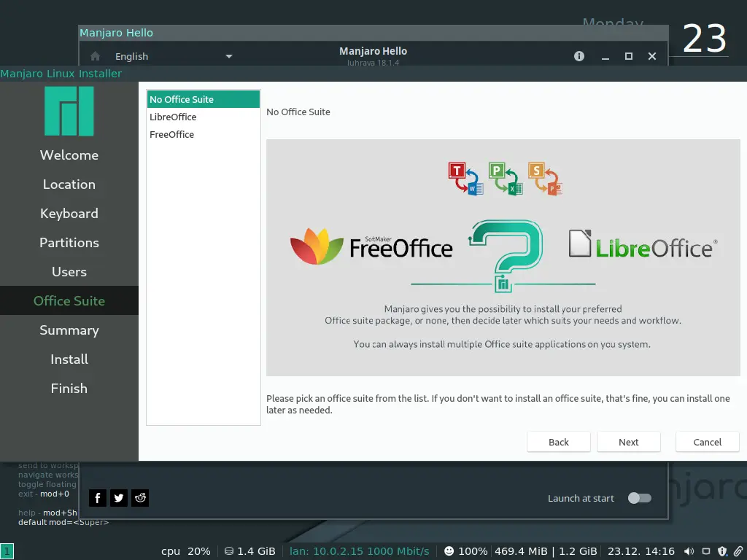Click the paperclip clipboard tray icon
Viewport: 747px width, 560px height.
click(738, 551)
